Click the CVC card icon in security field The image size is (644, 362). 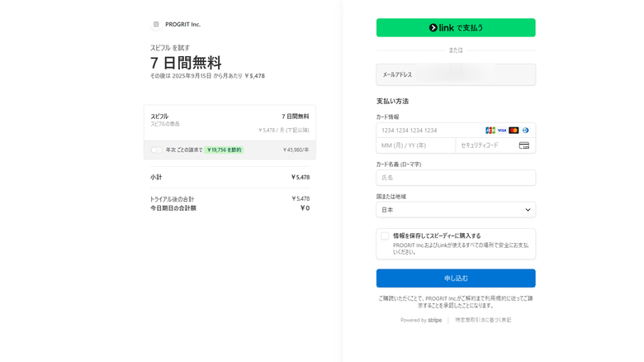[x=523, y=145]
